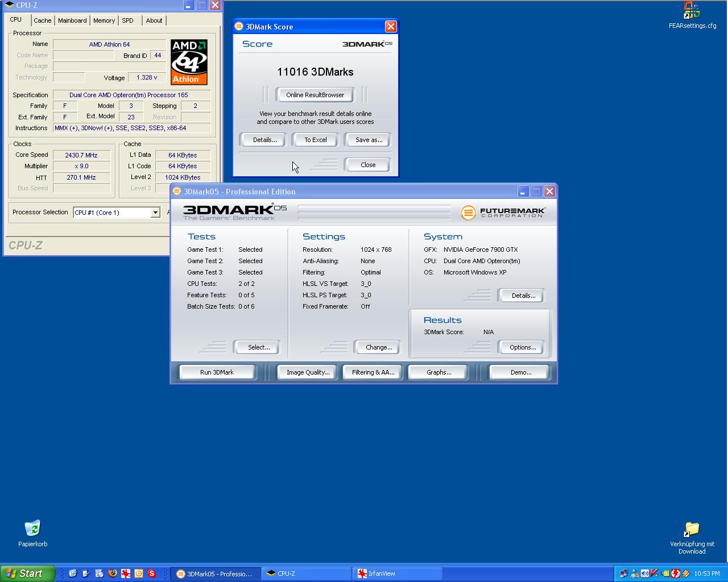Click the red S icon in quick launch

(x=152, y=573)
